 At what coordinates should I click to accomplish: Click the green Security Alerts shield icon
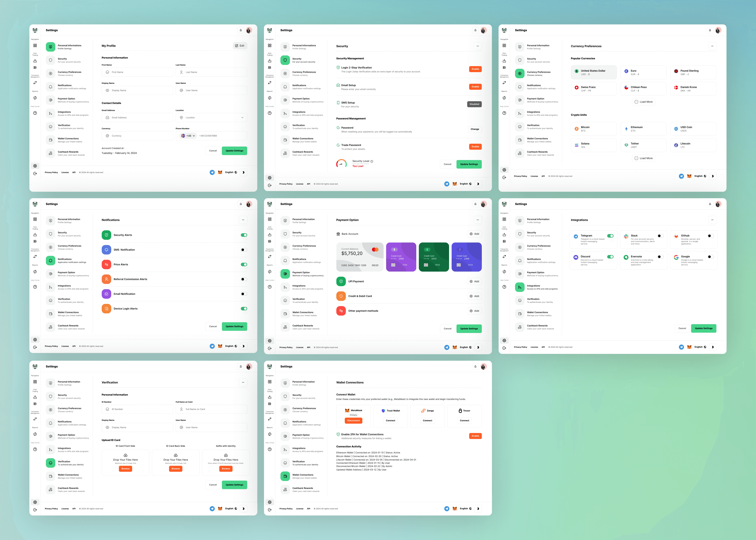[x=106, y=235]
